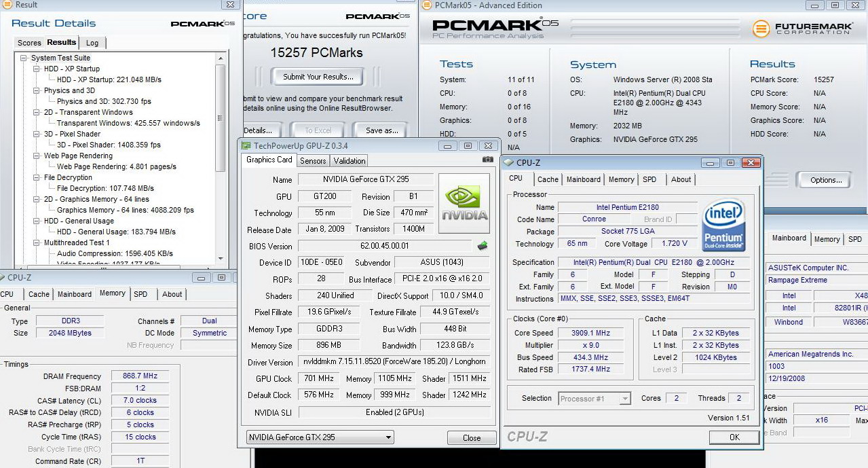The width and height of the screenshot is (868, 468).
Task: Click GPU Clock value 701 MHz
Action: click(319, 378)
